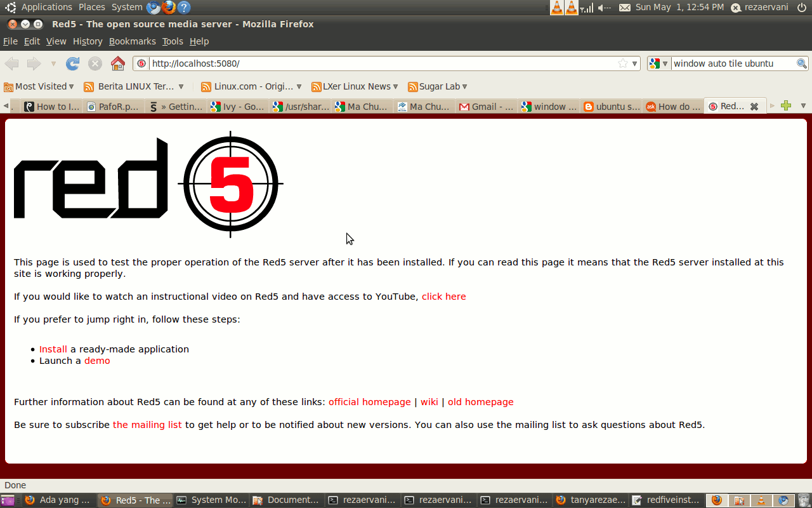Switch to the '/usr/shar...' tab

pos(300,107)
